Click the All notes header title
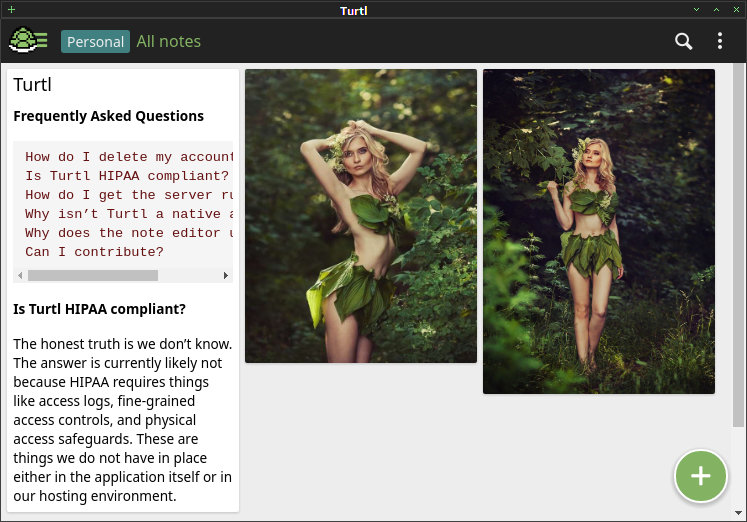Image resolution: width=747 pixels, height=522 pixels. click(x=169, y=41)
